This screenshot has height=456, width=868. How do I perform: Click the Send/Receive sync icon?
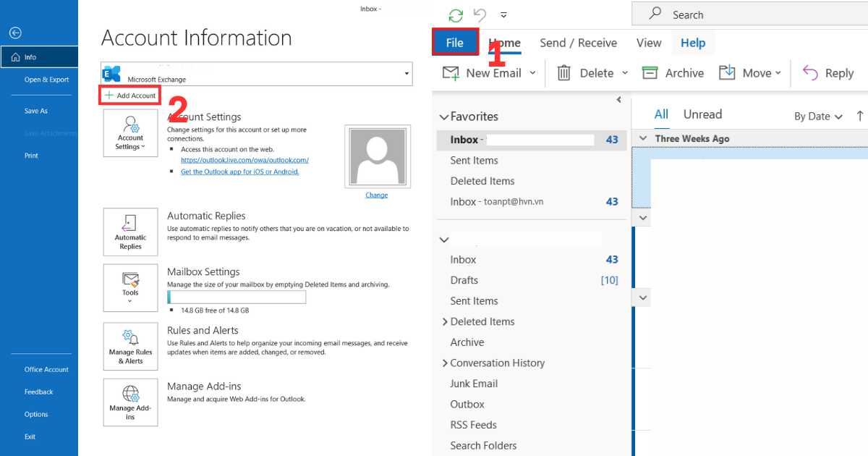(x=456, y=14)
